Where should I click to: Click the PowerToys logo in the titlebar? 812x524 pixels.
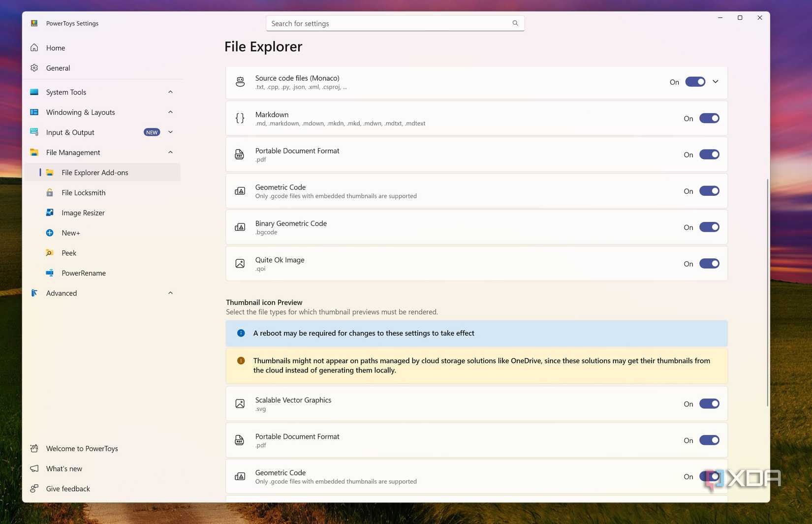[x=34, y=23]
